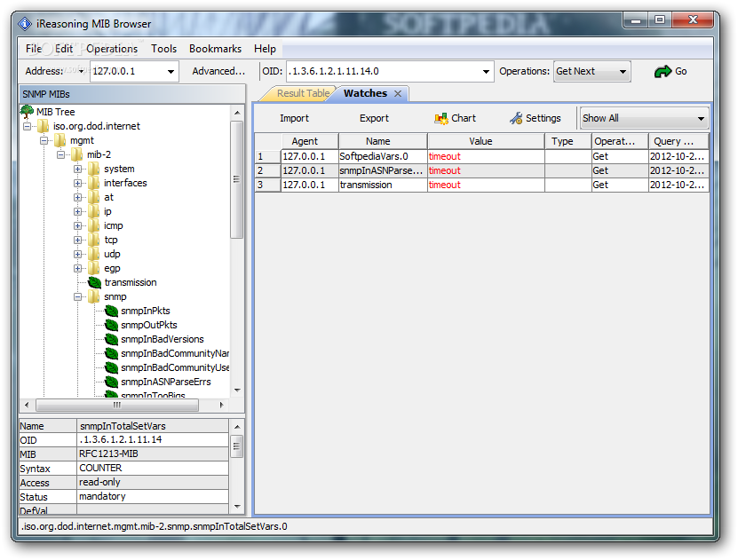This screenshot has width=738, height=560.
Task: Select the transmission row in watches table
Action: click(x=482, y=185)
